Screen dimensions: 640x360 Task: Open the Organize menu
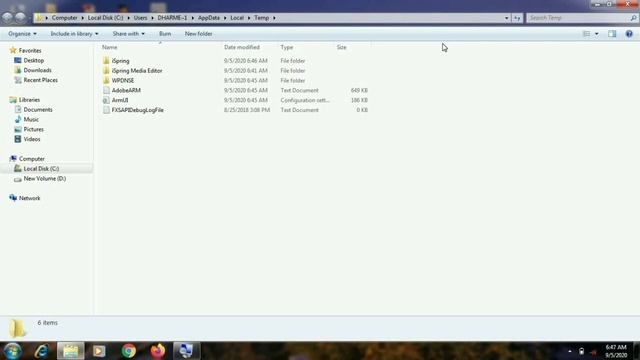tap(22, 34)
